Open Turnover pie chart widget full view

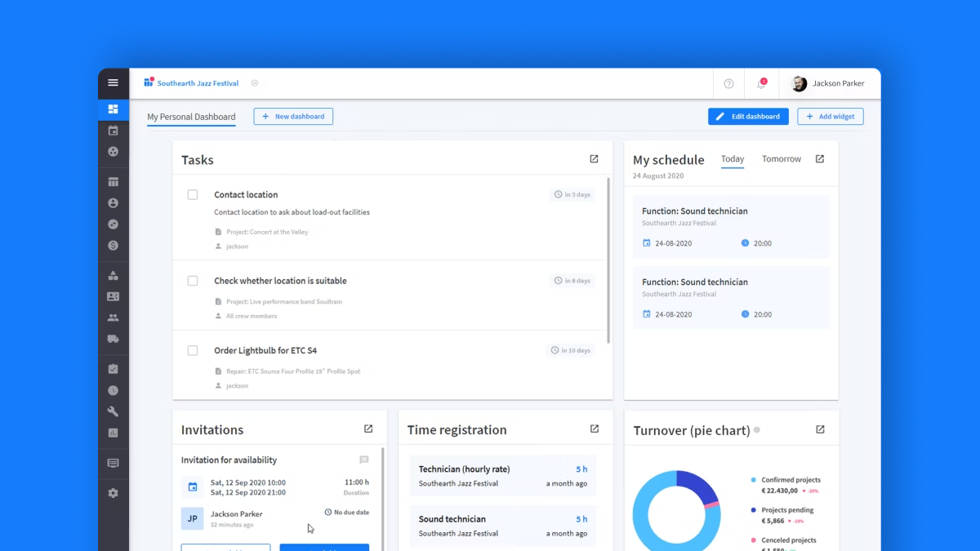(x=820, y=430)
